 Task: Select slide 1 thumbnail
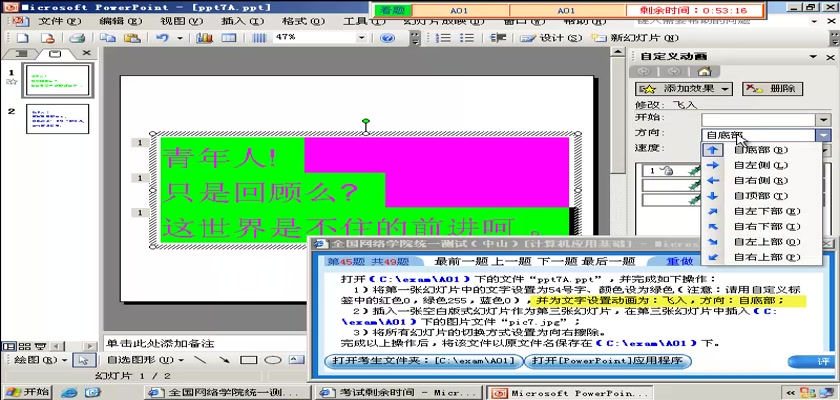[58, 80]
